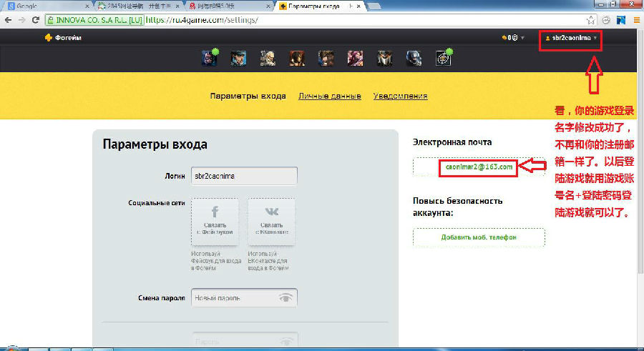
Task: Click the Логин input field
Action: pyautogui.click(x=243, y=176)
